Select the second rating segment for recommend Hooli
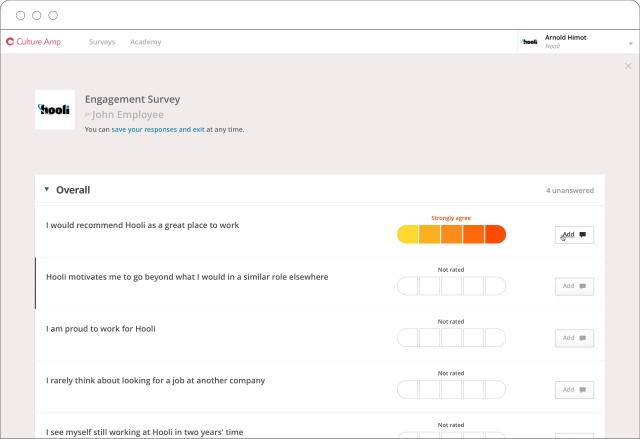This screenshot has width=640, height=439. [x=429, y=234]
